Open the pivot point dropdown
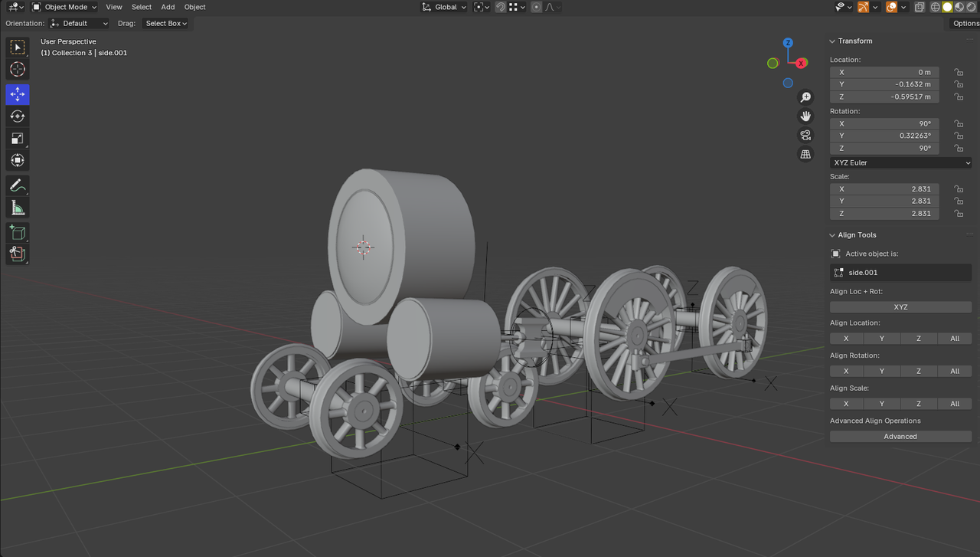 pyautogui.click(x=482, y=7)
